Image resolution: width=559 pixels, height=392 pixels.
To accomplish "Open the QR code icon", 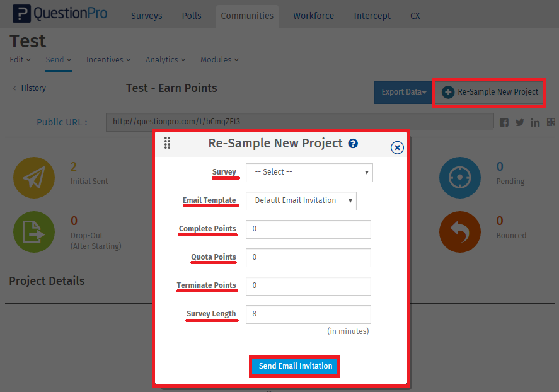I will tap(551, 122).
